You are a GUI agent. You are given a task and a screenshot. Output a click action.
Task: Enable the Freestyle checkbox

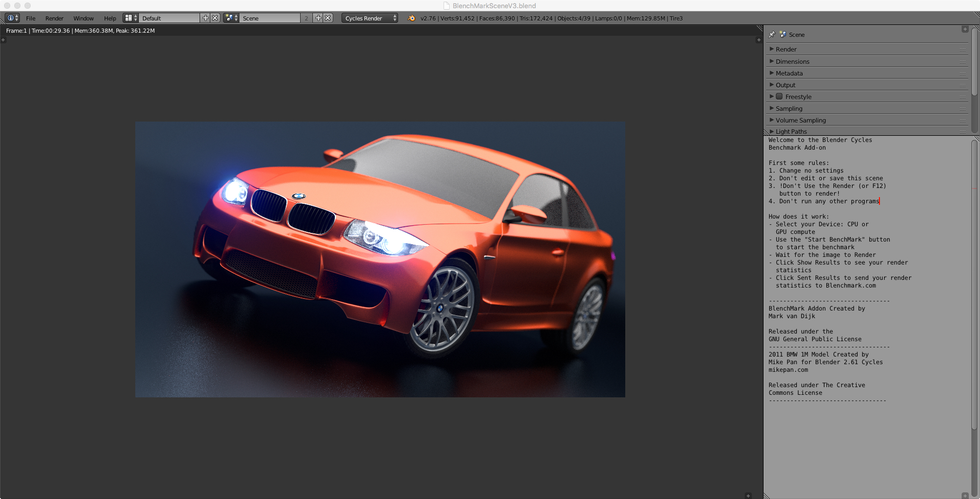click(x=779, y=97)
